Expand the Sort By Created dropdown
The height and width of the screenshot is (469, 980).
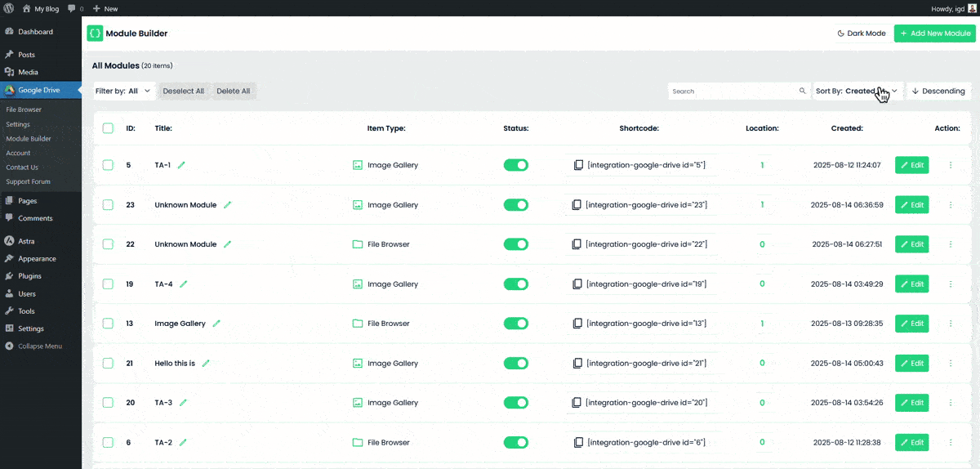tap(857, 91)
